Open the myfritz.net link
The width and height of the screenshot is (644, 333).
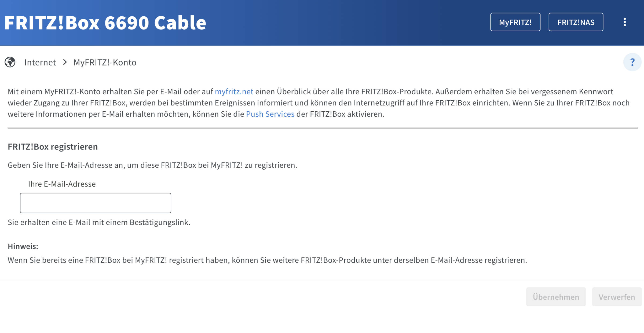(234, 92)
